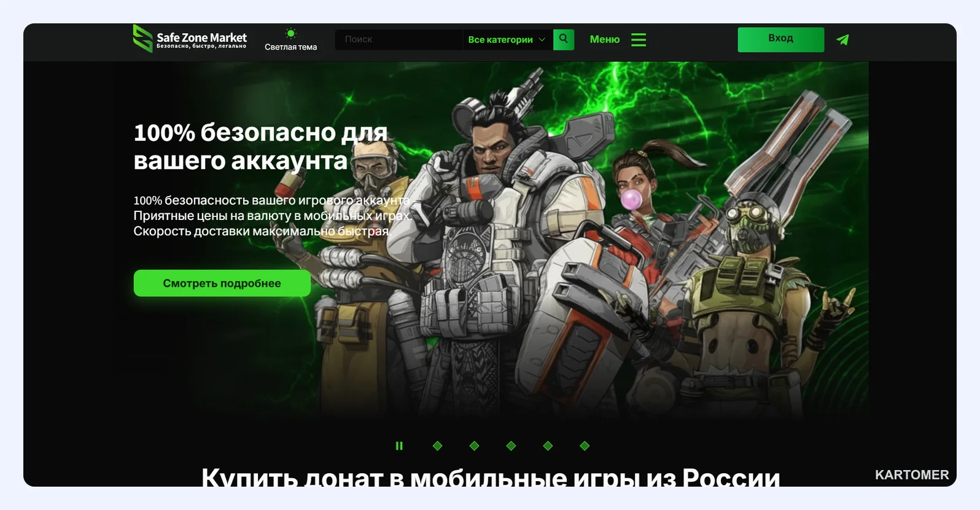Pause the slider with the pause icon

pos(399,446)
